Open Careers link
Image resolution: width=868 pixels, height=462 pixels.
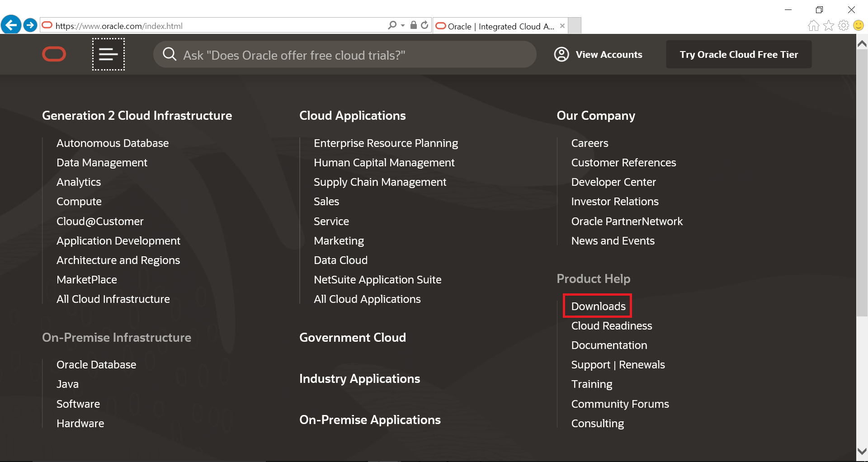590,143
